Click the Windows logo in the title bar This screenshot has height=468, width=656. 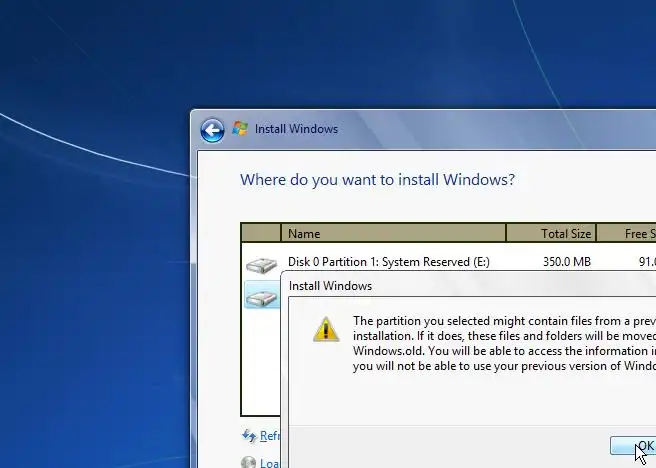240,129
